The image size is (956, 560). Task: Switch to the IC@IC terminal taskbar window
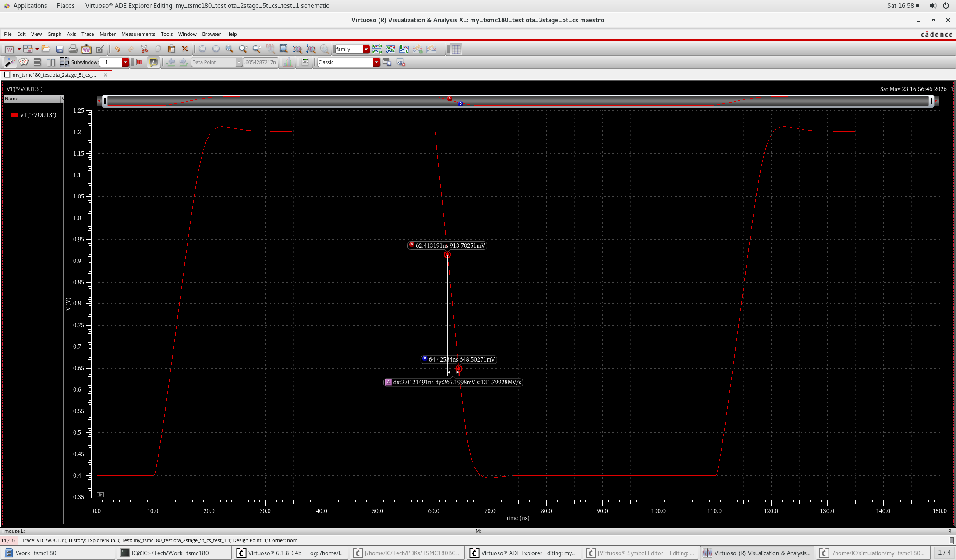174,553
